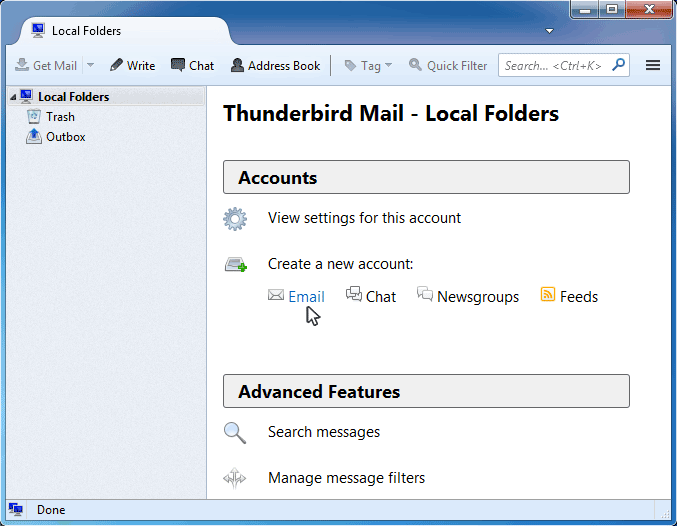Click the Accounts section header
The image size is (677, 526).
pos(426,177)
